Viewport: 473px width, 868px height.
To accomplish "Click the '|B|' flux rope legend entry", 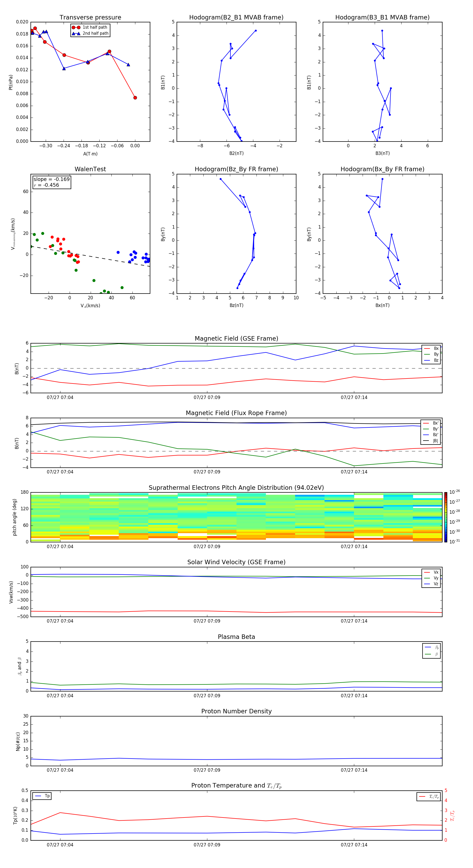I will click(x=431, y=441).
